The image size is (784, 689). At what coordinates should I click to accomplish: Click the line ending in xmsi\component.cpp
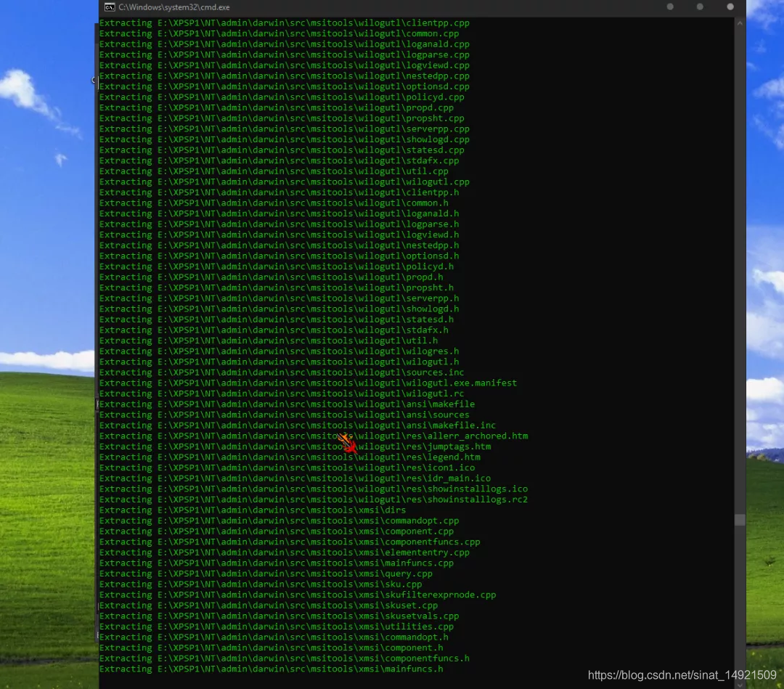point(277,531)
